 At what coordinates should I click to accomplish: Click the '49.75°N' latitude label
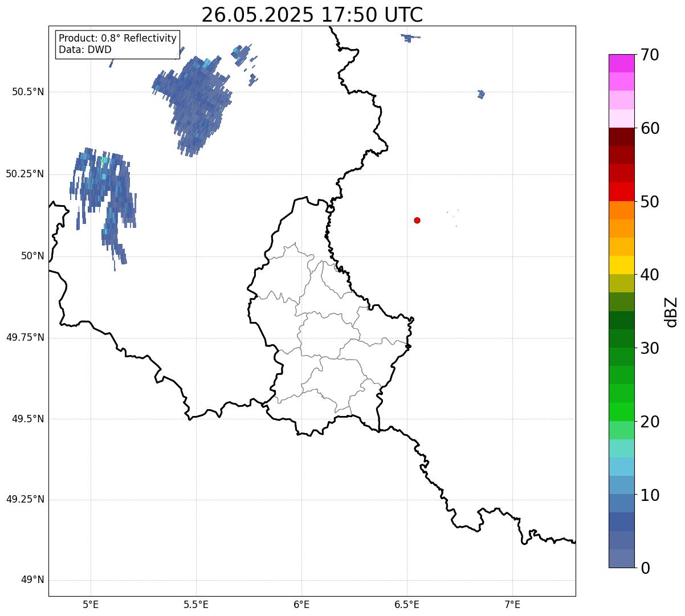pos(25,337)
